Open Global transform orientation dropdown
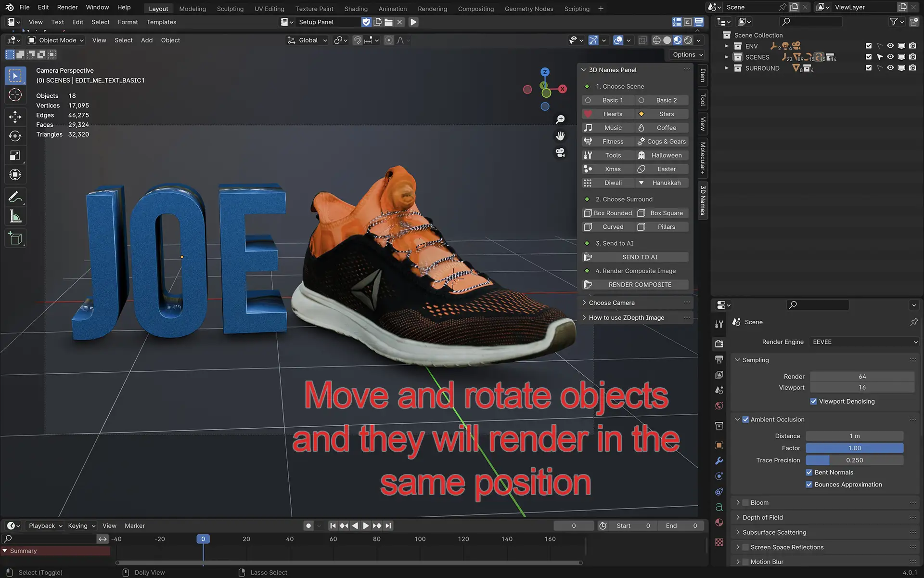 click(308, 40)
